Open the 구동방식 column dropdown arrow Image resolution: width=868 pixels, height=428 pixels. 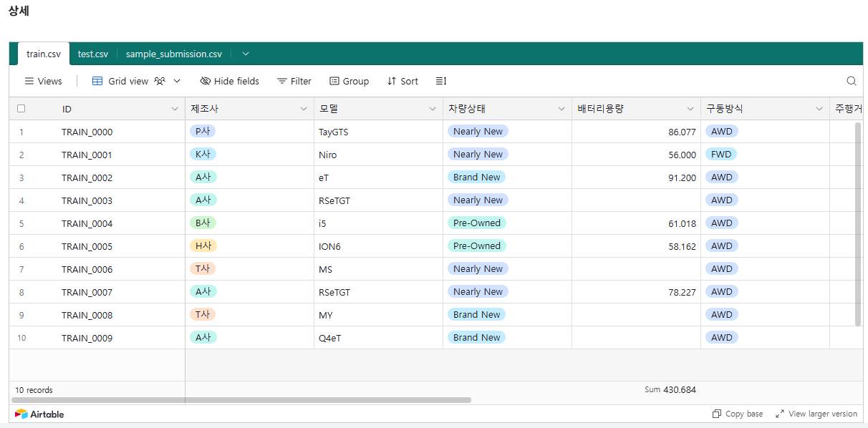click(x=819, y=109)
